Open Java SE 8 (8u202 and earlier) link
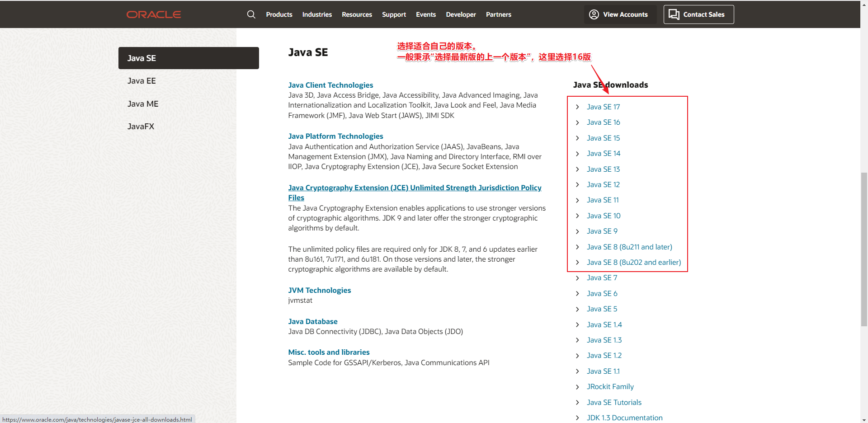868x423 pixels. pos(634,262)
